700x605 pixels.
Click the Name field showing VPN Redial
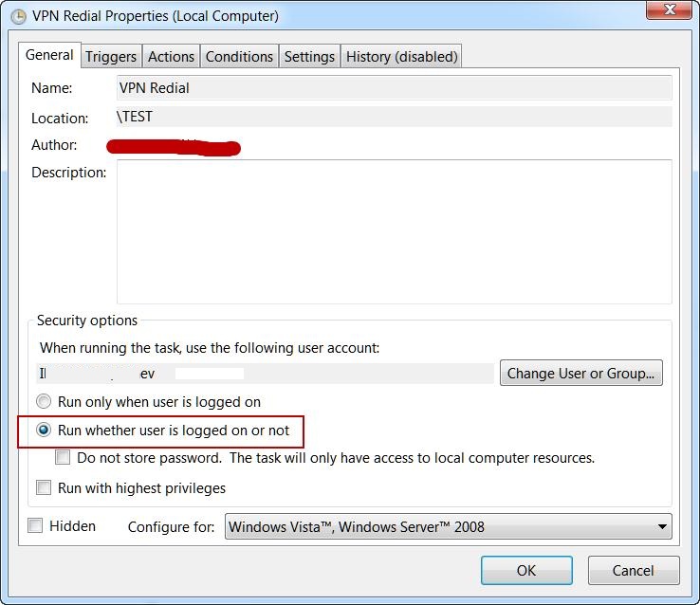(394, 88)
